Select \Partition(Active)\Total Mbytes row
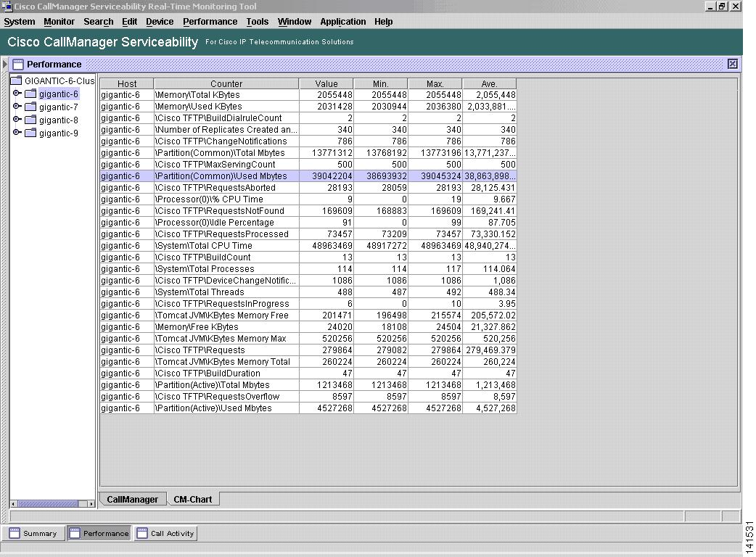The image size is (756, 557). (308, 385)
